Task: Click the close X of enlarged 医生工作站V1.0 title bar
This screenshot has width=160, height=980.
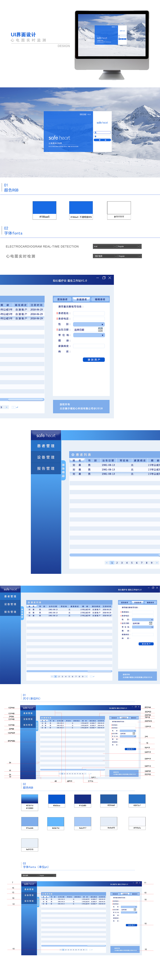Action: pyautogui.click(x=110, y=278)
